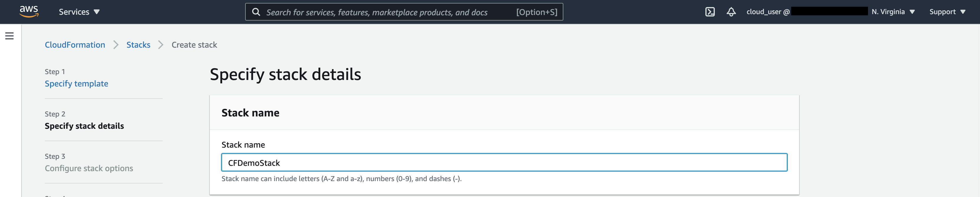This screenshot has width=980, height=197.
Task: Click the AWS logo home icon
Action: tap(29, 11)
